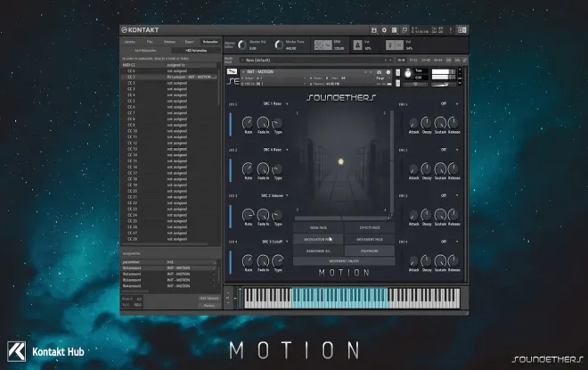Select first fIntamount assigned parameter row

(169, 268)
